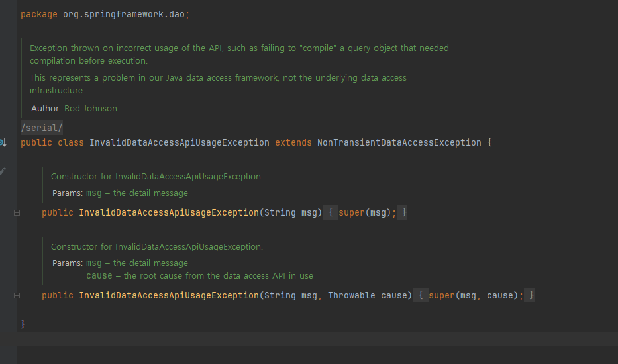Screen dimensions: 618x364
Task: Click the "Throwable" parameter type
Action: 352,295
